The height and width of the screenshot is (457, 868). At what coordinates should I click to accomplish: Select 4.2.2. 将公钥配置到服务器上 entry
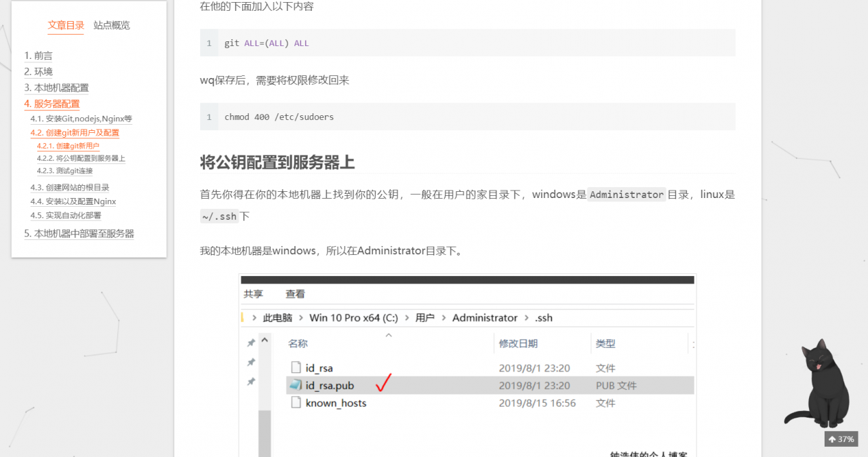pos(81,158)
